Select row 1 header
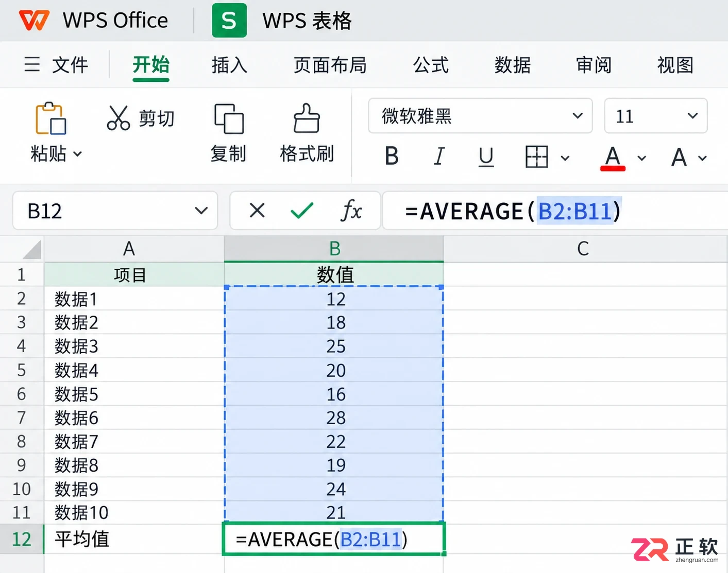 click(22, 274)
